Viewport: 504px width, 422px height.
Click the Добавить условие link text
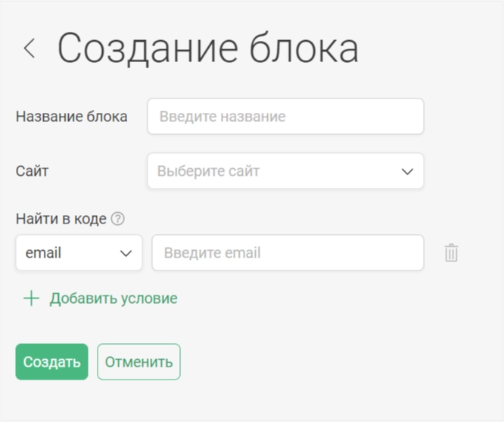click(114, 299)
